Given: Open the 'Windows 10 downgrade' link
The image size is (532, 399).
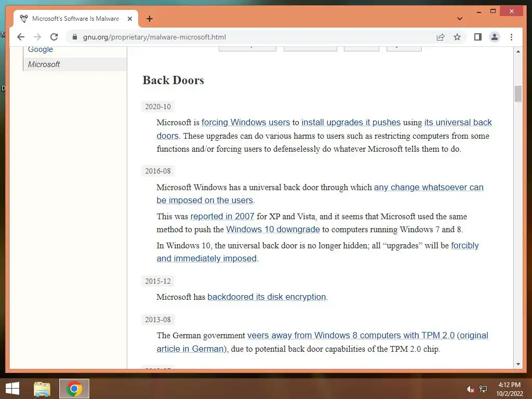Looking at the screenshot, I should click(273, 229).
